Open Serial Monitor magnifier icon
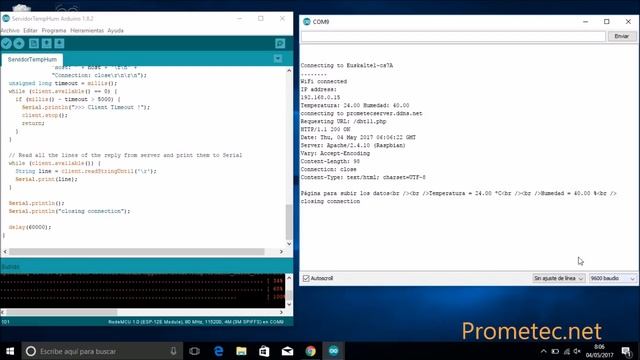 [280, 43]
